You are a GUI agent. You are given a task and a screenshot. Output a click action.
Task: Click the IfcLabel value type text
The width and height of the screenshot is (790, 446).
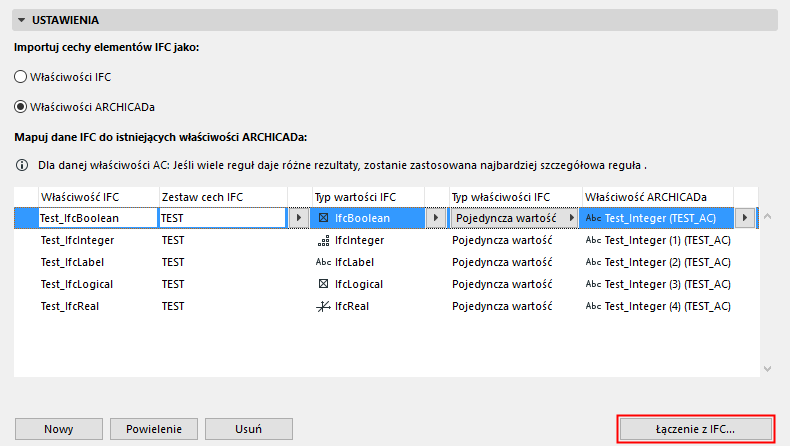pos(354,262)
